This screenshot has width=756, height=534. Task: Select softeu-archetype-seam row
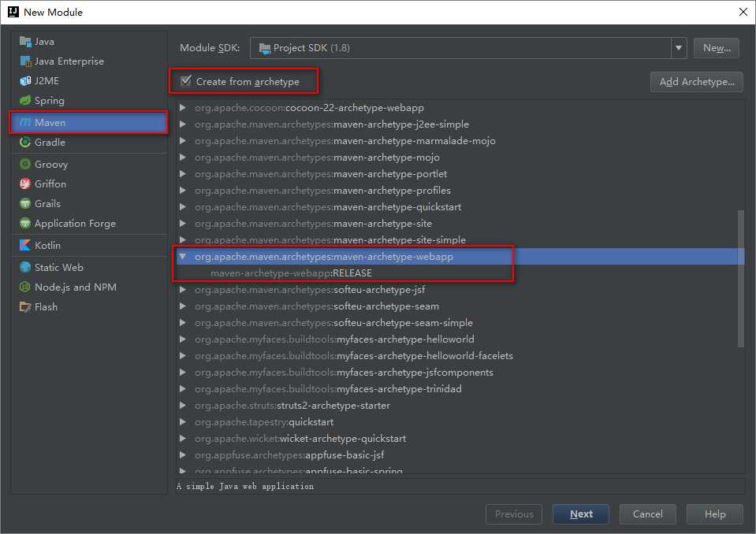click(460, 306)
